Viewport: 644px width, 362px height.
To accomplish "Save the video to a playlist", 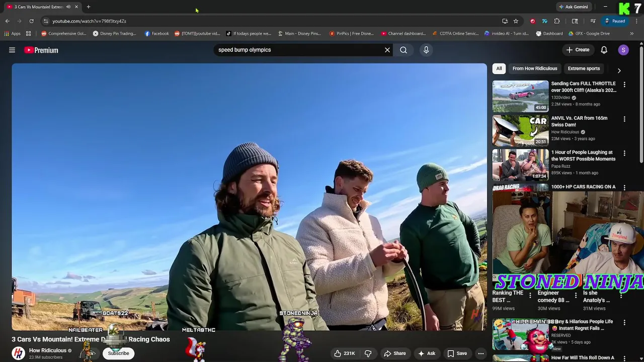I will [x=457, y=353].
